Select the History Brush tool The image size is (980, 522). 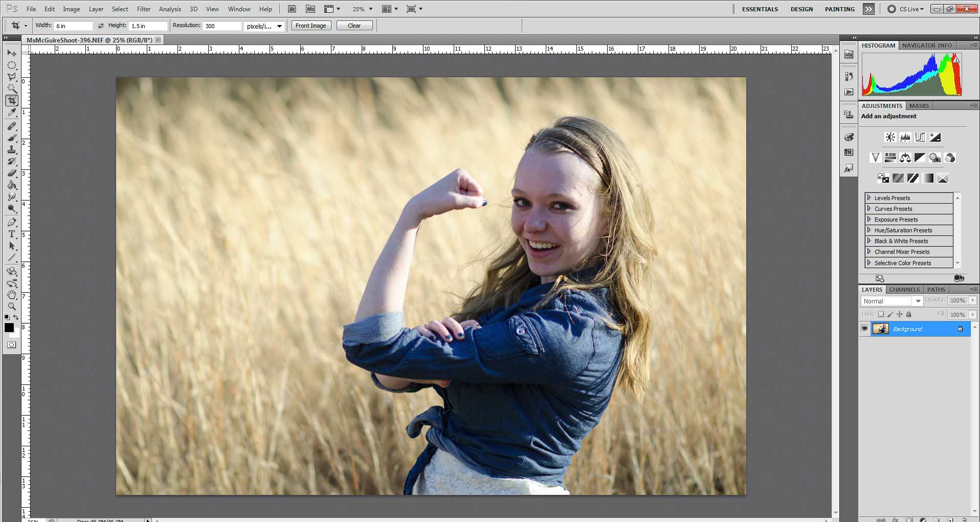(x=12, y=162)
